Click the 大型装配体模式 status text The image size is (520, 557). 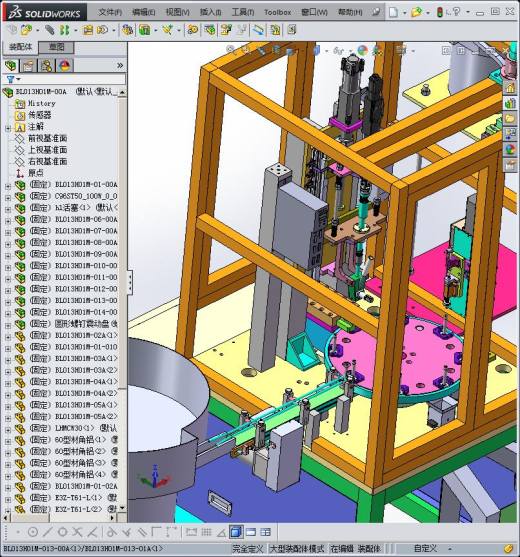click(x=297, y=549)
